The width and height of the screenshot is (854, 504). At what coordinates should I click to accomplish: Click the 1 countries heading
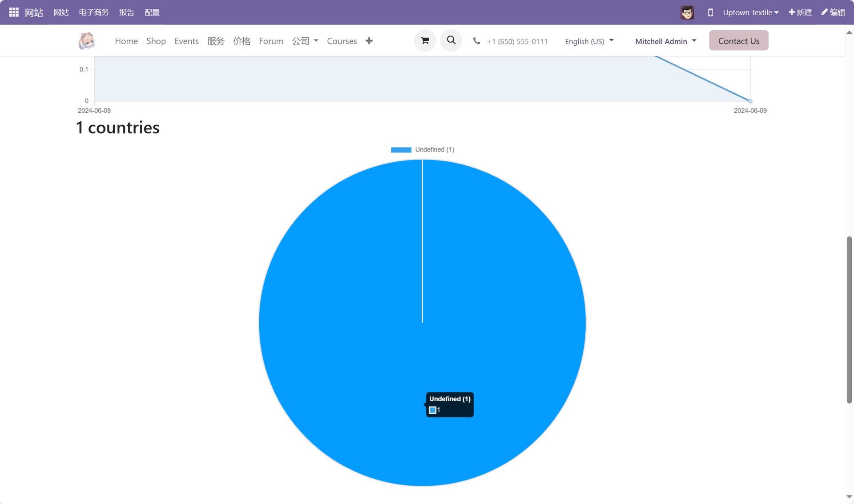[x=118, y=128]
